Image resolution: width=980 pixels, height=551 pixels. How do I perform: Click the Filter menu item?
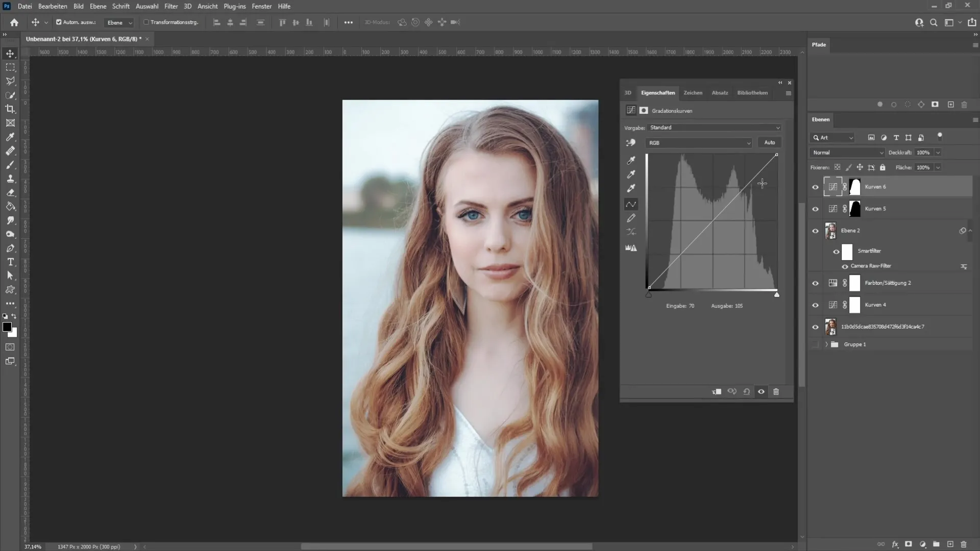[170, 6]
